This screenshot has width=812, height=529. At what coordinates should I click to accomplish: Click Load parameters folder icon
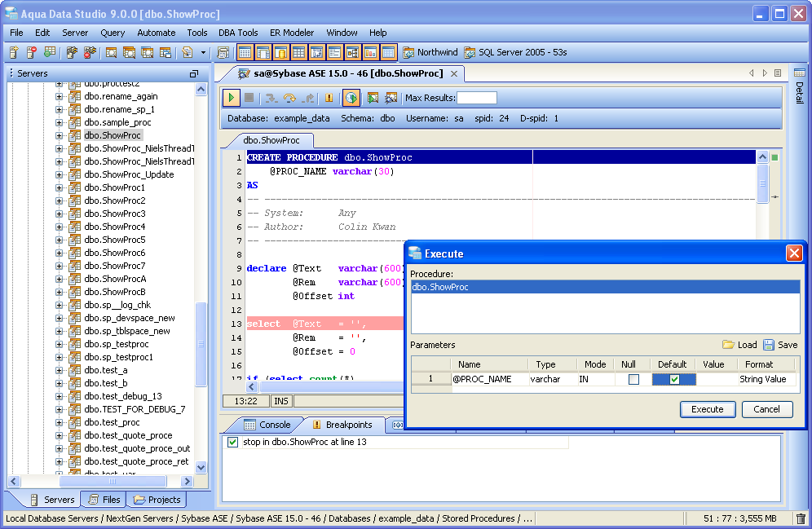(728, 345)
